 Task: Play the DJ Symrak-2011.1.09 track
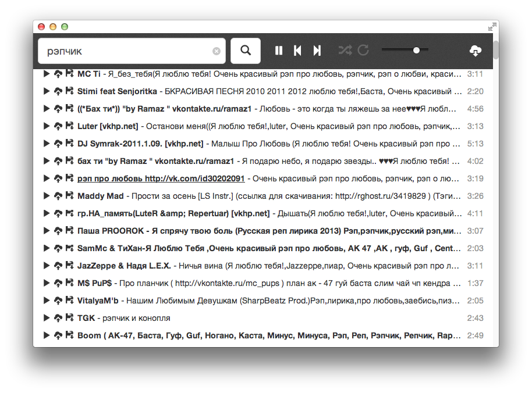(47, 143)
